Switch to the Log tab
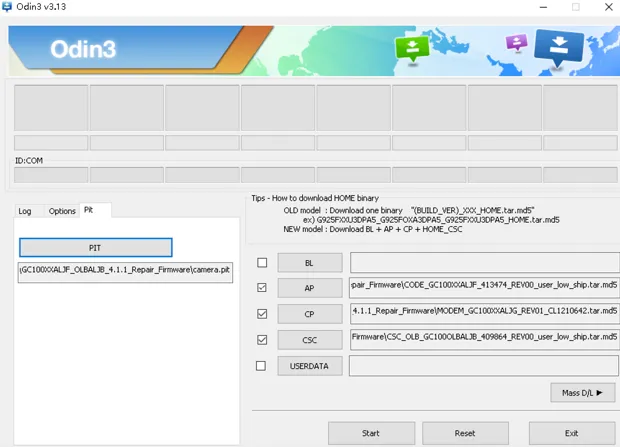 coord(25,211)
